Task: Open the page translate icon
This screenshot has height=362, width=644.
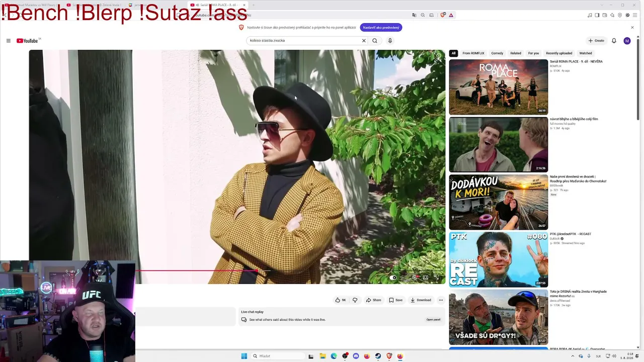Action: (x=414, y=15)
